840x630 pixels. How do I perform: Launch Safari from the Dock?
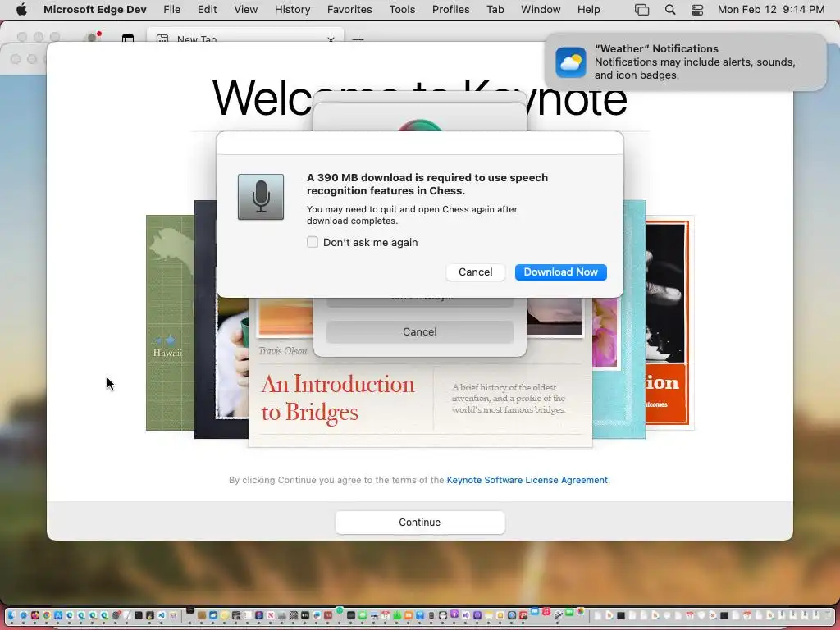(24, 615)
